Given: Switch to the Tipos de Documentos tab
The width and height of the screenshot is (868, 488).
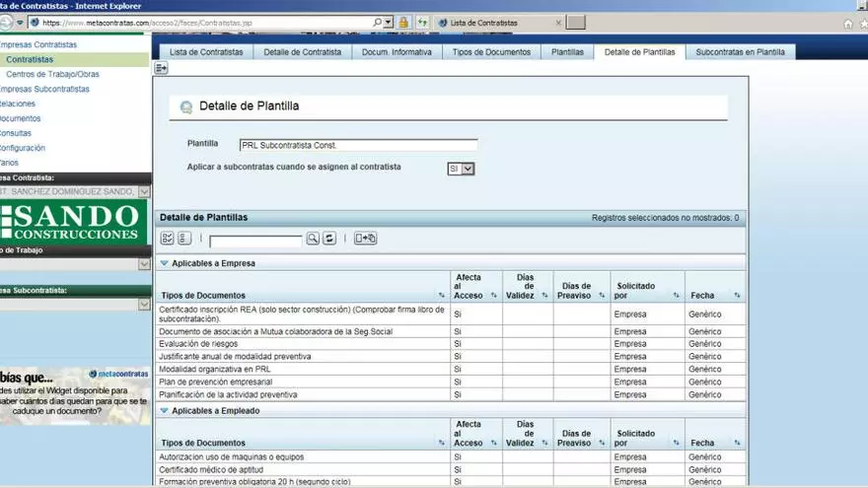Looking at the screenshot, I should pyautogui.click(x=490, y=52).
